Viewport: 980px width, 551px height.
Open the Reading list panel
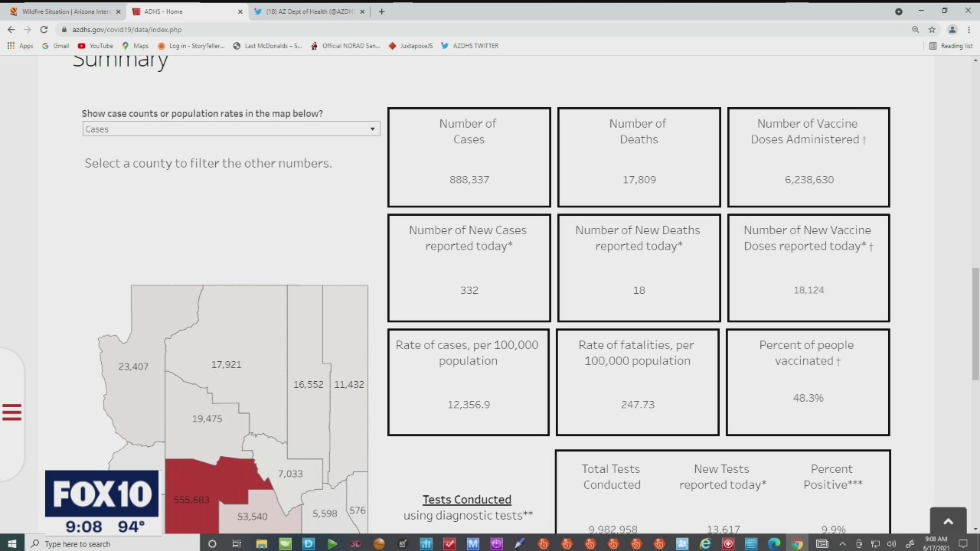coord(951,46)
